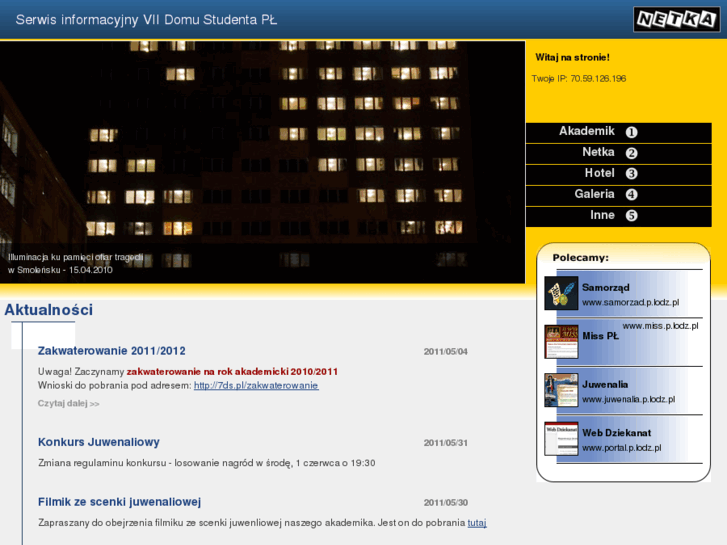Follow the www.samorzad.p.lodz.pl link
The image size is (727, 545).
click(x=631, y=302)
